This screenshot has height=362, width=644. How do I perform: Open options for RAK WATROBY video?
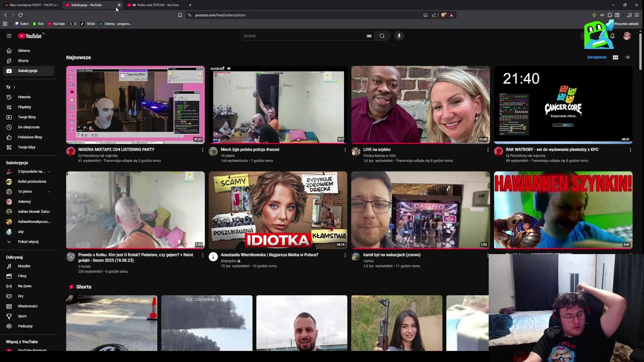click(x=630, y=150)
